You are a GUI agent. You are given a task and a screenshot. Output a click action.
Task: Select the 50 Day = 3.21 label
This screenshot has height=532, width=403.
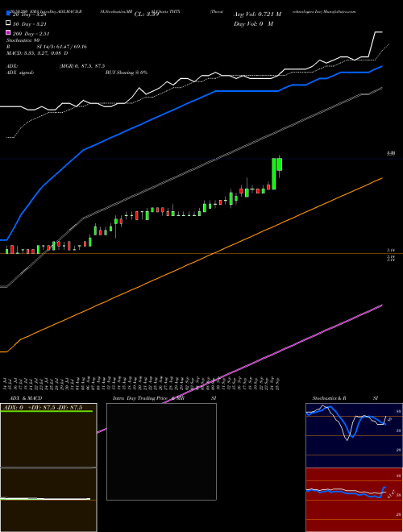(x=30, y=24)
